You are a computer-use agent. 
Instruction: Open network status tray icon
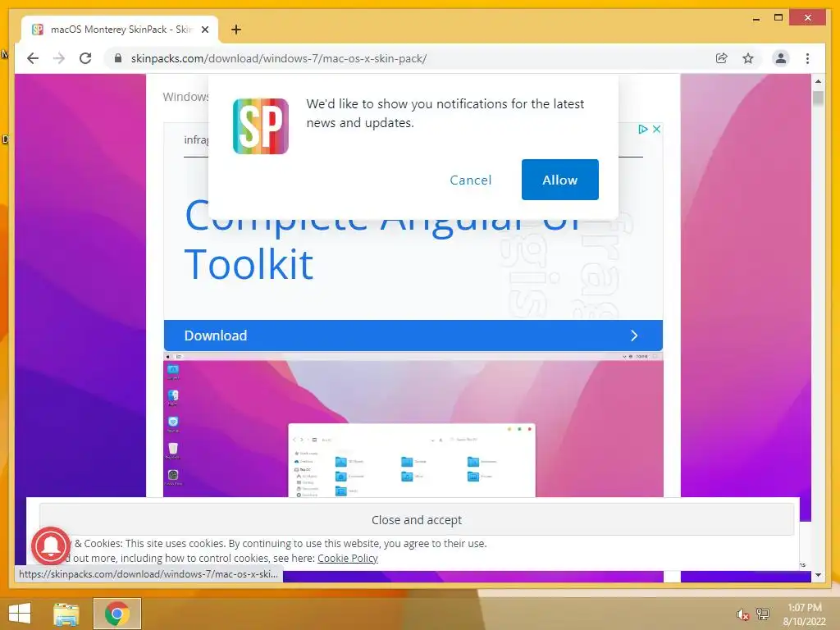762,614
